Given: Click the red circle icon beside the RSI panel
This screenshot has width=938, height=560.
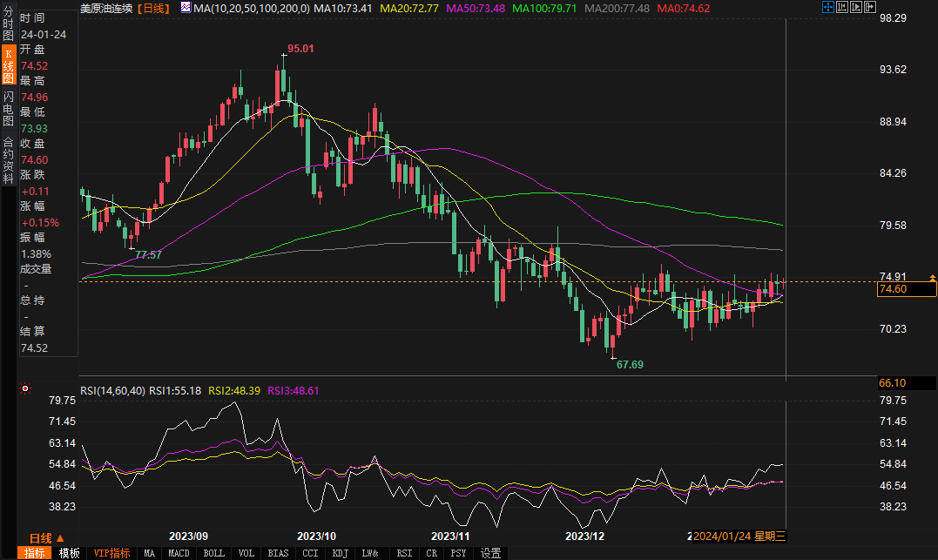Looking at the screenshot, I should pyautogui.click(x=25, y=388).
